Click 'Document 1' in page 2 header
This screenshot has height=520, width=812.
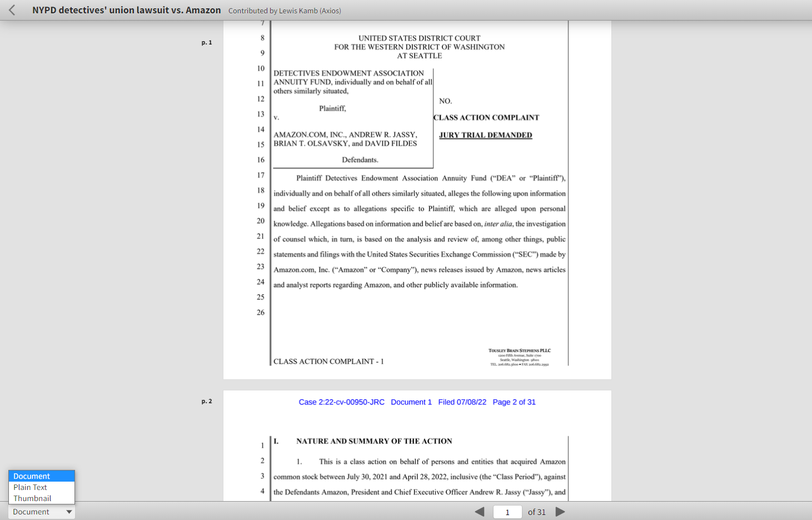tap(411, 402)
